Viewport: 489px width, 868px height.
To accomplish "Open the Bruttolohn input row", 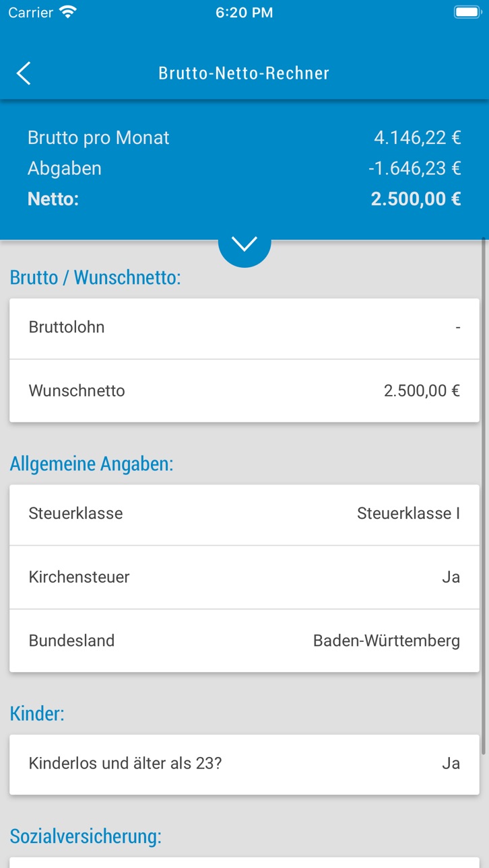I will [x=244, y=328].
